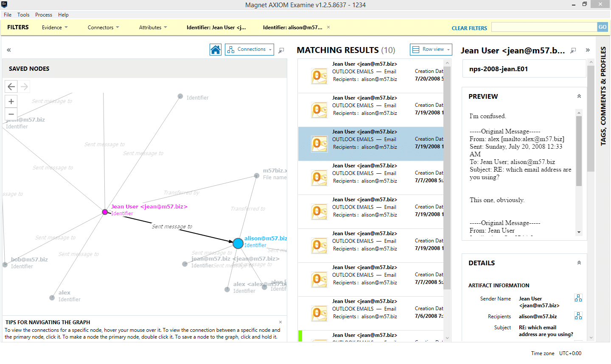Collapse the details panel with double chevron
Viewport: 611px width, 364px height.
588,50
